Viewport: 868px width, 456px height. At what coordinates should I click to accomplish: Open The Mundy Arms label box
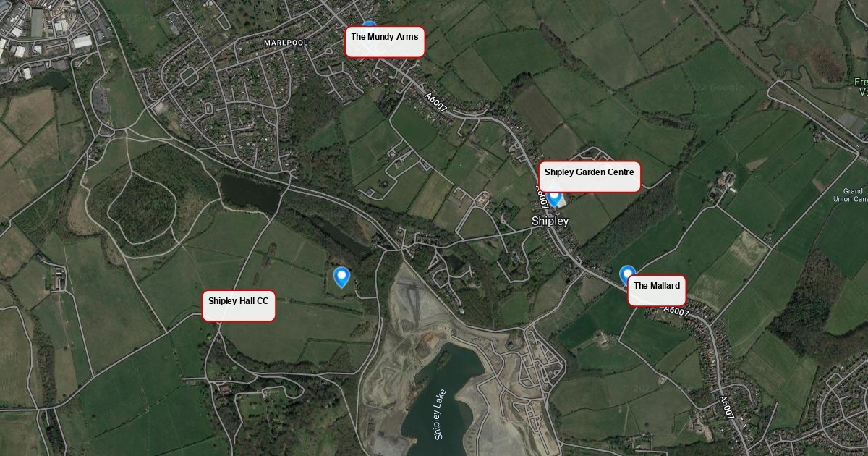(x=384, y=42)
